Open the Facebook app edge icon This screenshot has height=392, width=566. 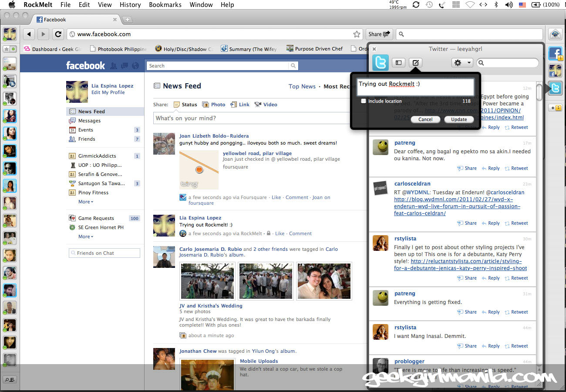point(555,53)
